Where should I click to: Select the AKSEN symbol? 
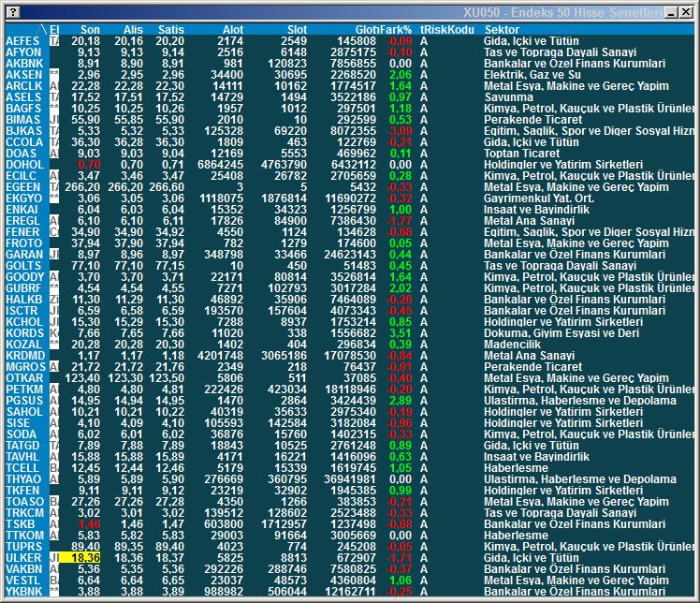[x=23, y=75]
